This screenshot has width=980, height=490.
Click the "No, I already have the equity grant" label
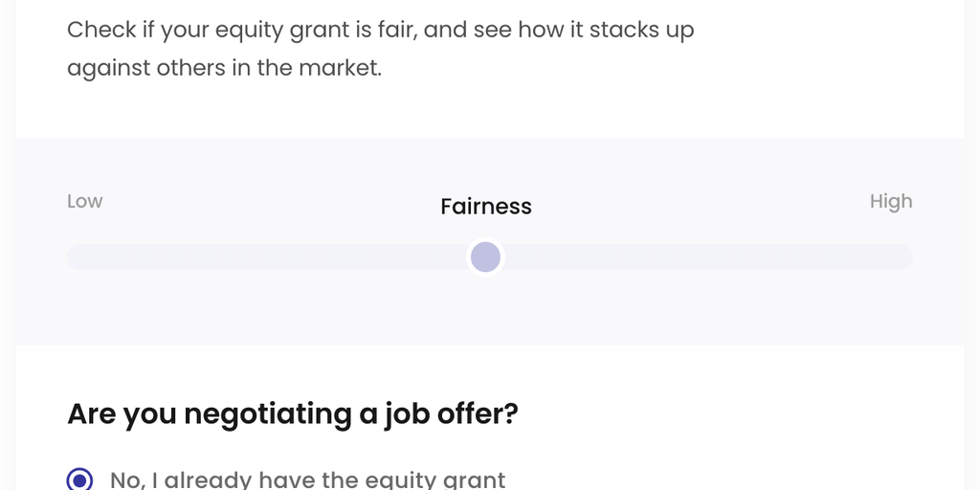pyautogui.click(x=307, y=479)
